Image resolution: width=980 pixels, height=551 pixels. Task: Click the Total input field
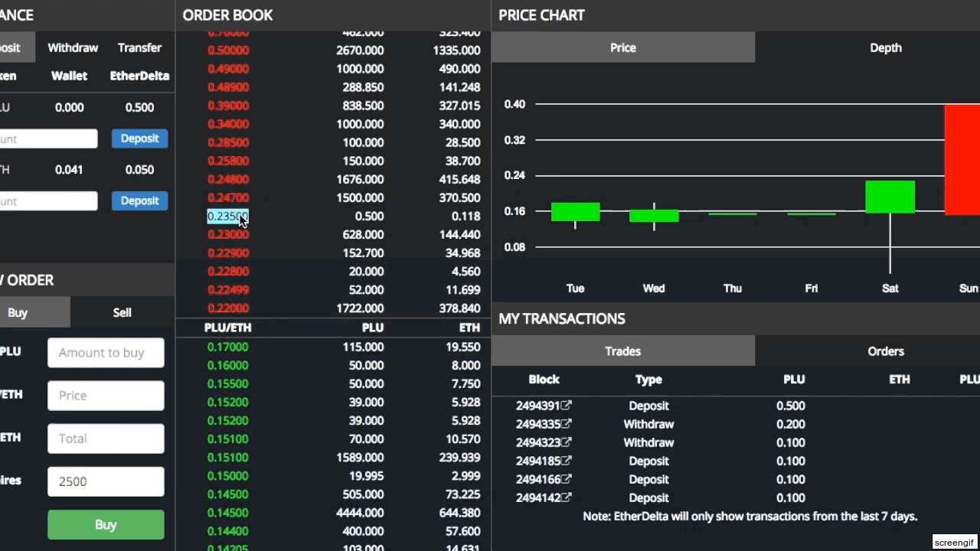tap(106, 439)
